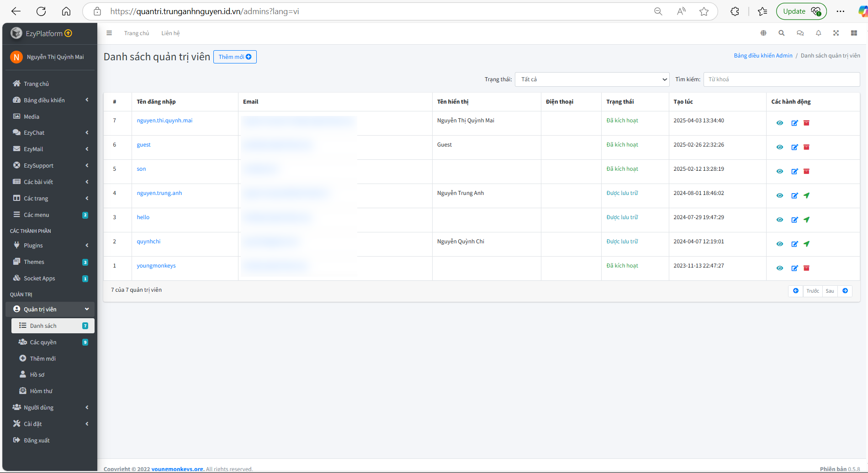Toggle the sidebar hamburger menu
Image resolution: width=868 pixels, height=473 pixels.
point(109,33)
